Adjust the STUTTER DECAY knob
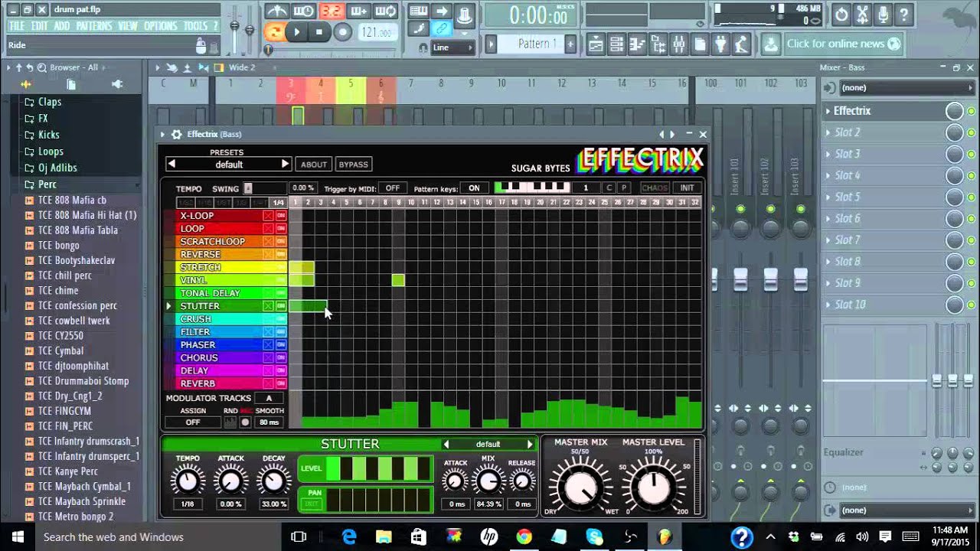 pos(273,481)
